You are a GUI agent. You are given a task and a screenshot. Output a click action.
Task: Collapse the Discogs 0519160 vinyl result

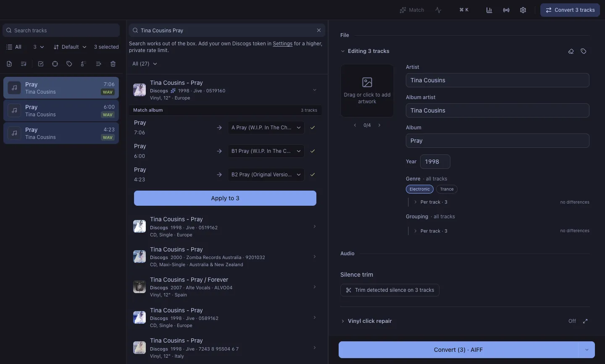[x=314, y=90]
